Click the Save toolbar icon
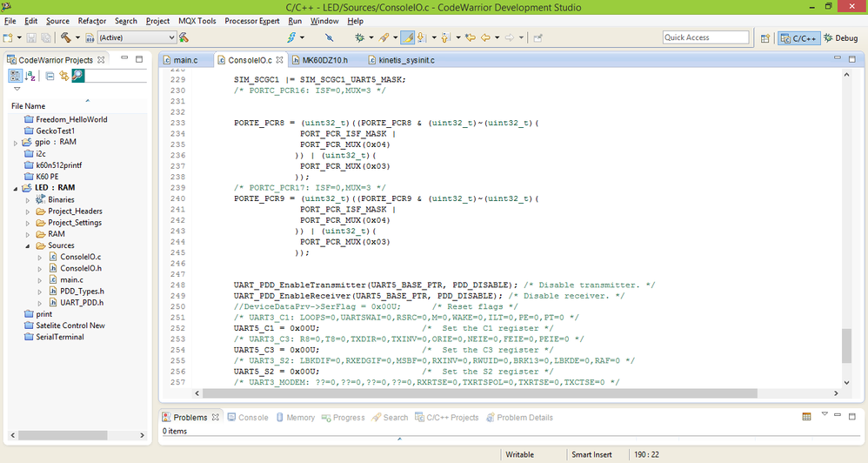868x463 pixels. pos(31,37)
